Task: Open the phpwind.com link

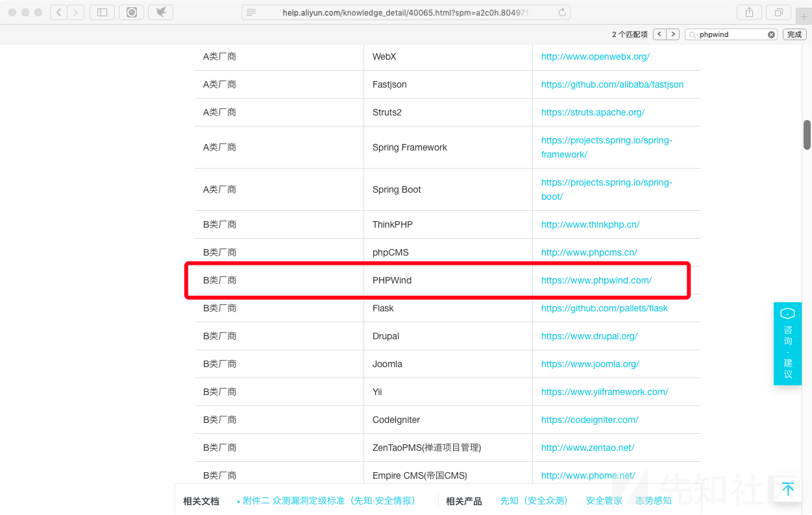Action: [596, 280]
